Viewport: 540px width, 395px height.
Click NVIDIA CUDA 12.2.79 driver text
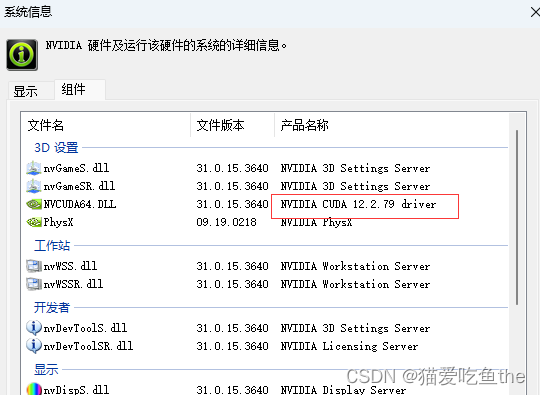click(359, 204)
